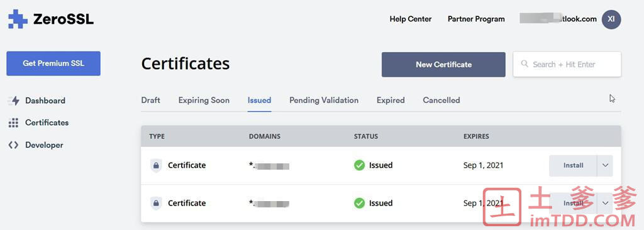Click the first certificate's lock shield icon
Screen dimensions: 644x230
point(156,165)
